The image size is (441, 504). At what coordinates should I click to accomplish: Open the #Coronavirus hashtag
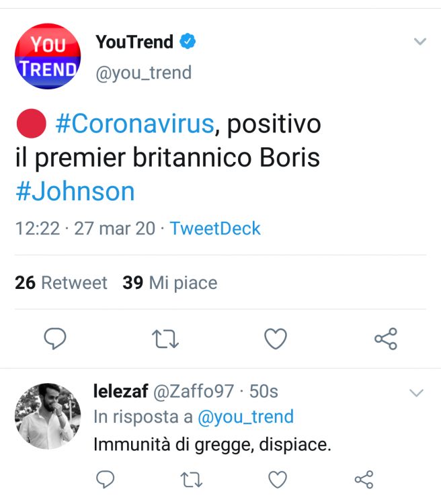(134, 124)
